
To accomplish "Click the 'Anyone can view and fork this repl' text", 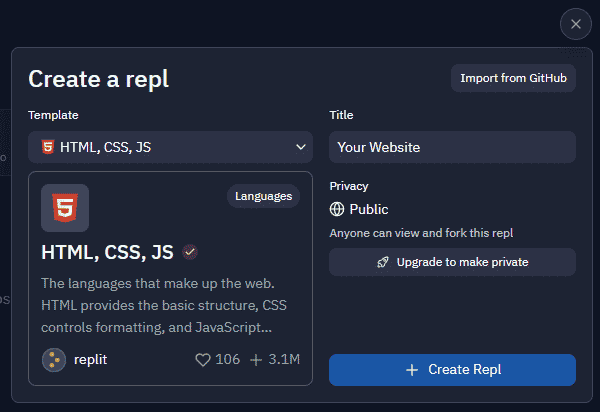I will [421, 233].
